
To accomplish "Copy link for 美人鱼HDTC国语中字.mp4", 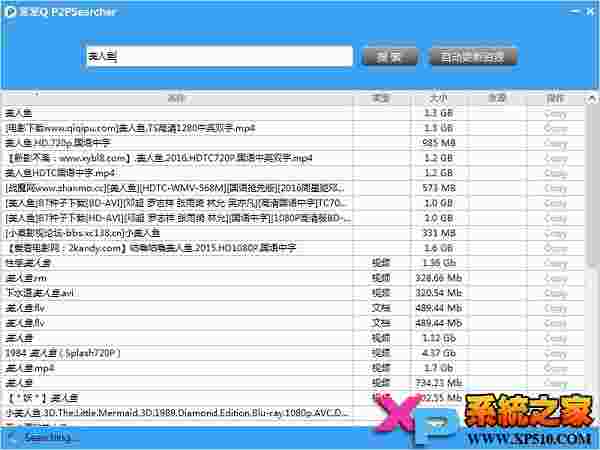I will (556, 173).
